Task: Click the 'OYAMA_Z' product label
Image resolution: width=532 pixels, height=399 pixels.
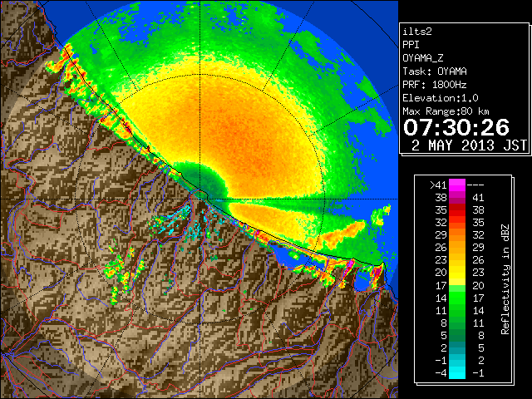Action: click(423, 58)
